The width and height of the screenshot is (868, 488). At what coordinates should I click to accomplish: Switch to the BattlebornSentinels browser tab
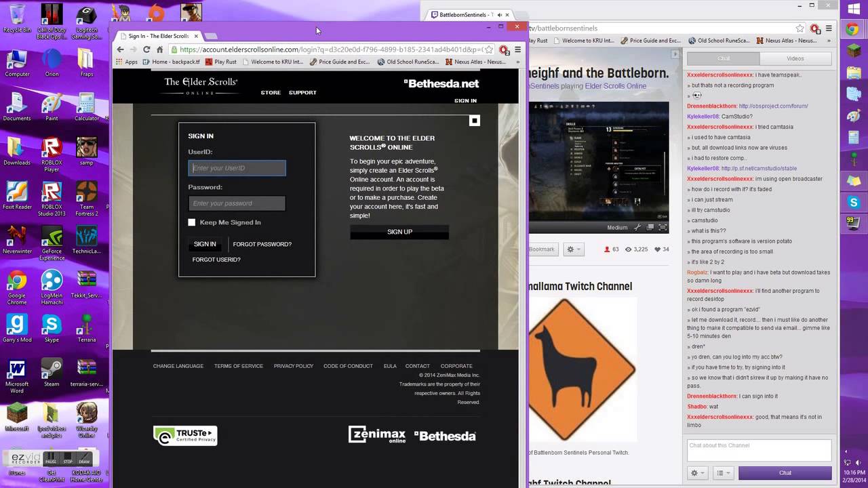click(x=469, y=15)
